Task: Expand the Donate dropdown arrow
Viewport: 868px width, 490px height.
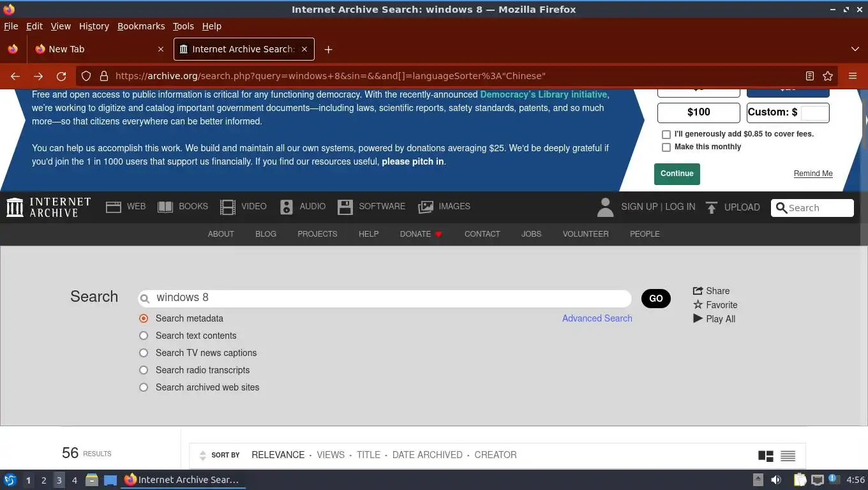Action: 438,234
